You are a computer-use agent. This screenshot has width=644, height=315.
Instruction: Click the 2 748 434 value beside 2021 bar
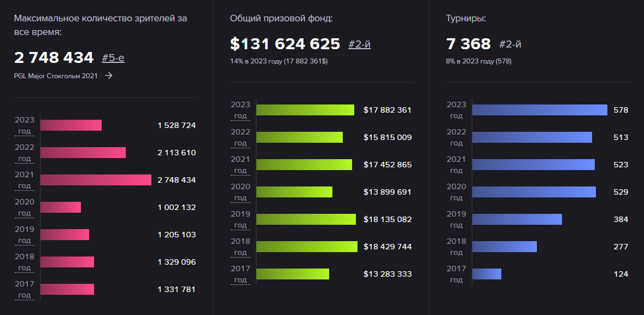[x=176, y=180]
